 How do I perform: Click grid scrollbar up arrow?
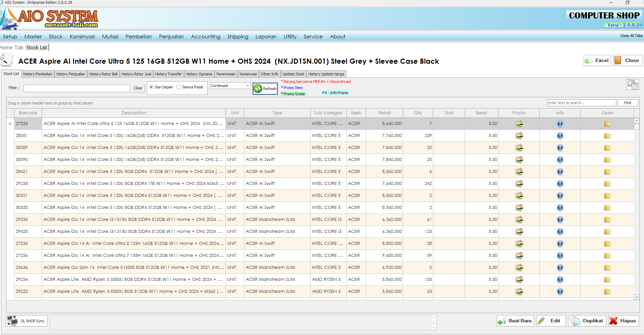click(636, 121)
